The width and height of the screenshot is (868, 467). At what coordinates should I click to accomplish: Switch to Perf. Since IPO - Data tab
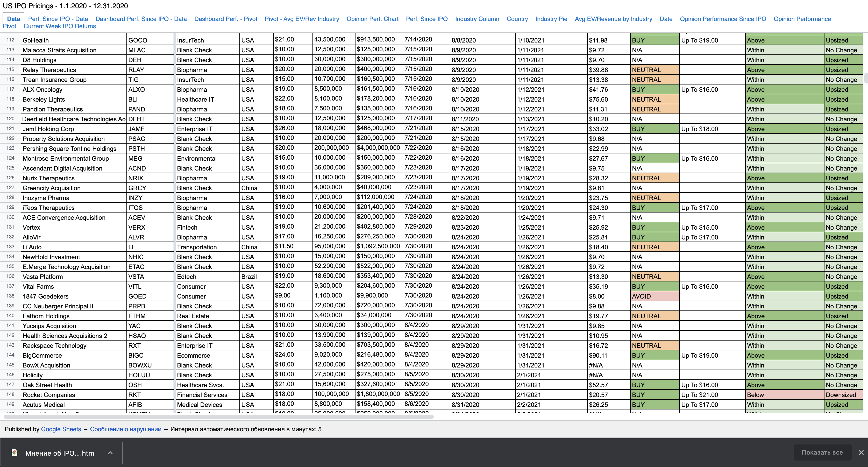pos(58,19)
